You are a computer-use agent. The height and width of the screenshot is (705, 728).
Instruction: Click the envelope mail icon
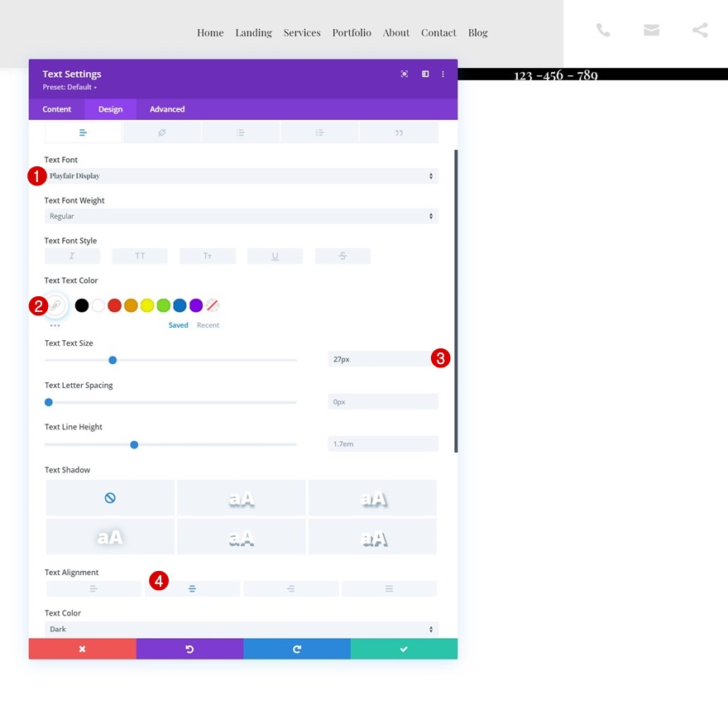click(x=651, y=30)
